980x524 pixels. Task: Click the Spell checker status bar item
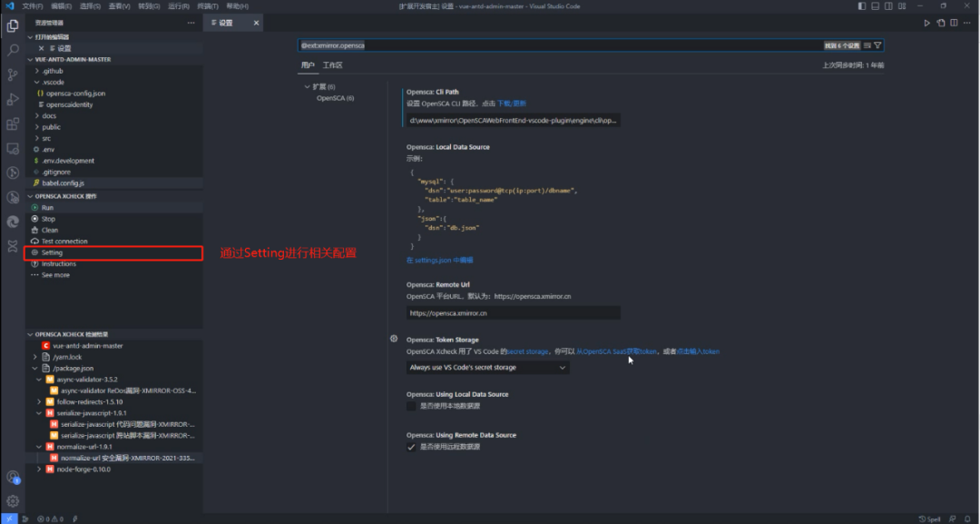(929, 519)
